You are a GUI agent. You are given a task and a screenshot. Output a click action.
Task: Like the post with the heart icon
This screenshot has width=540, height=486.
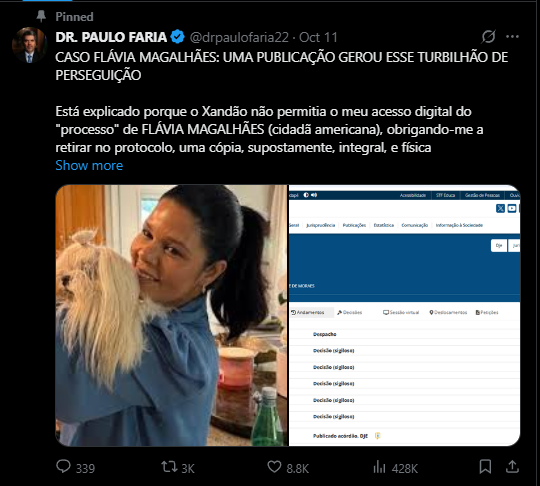pyautogui.click(x=274, y=467)
